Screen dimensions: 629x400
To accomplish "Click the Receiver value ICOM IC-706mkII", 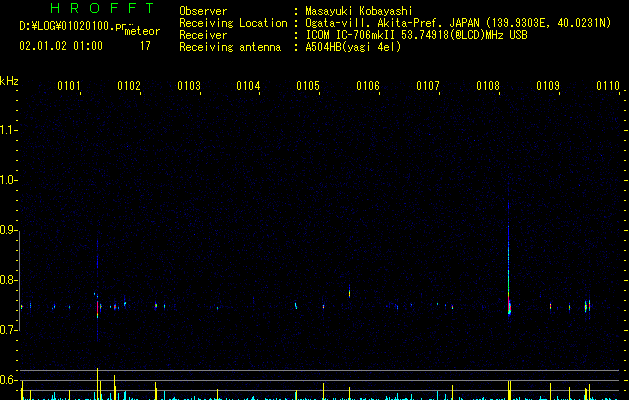I will (x=351, y=35).
